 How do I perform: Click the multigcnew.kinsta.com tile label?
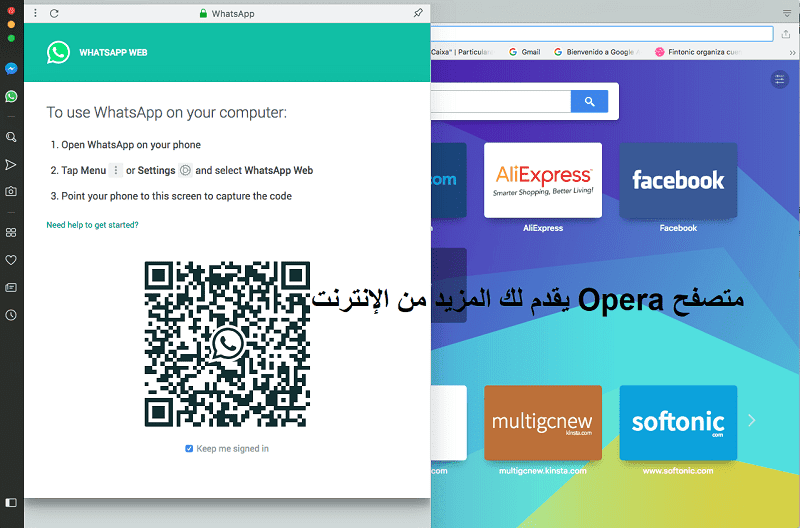point(543,471)
